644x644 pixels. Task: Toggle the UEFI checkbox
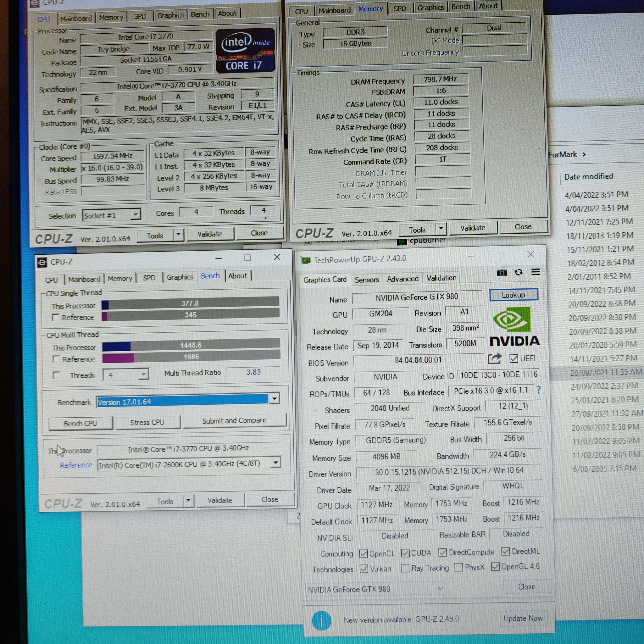[x=513, y=359]
